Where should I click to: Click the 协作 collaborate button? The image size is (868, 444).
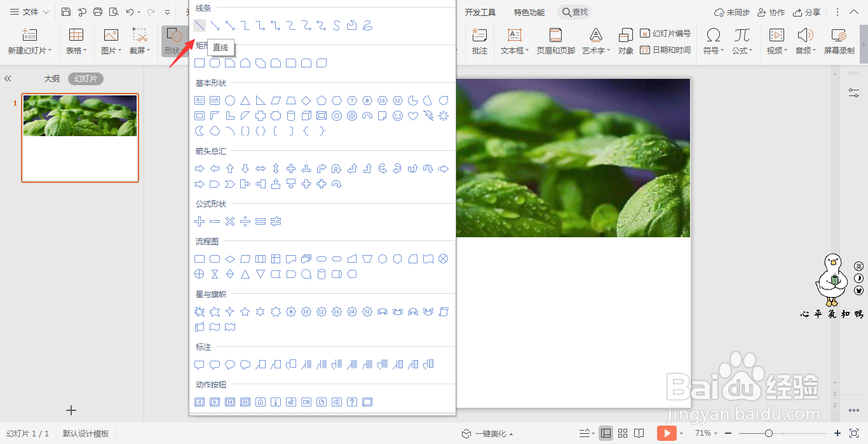point(771,12)
